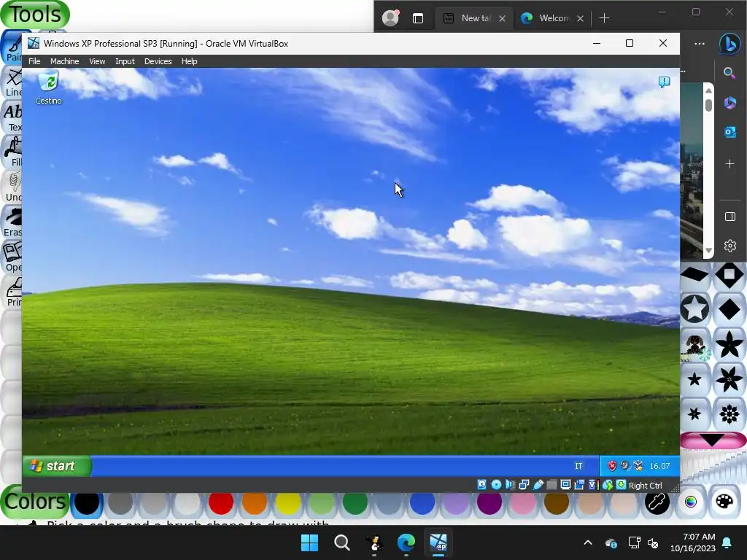This screenshot has height=560, width=747.
Task: Click the audio status indicator
Action: pyautogui.click(x=510, y=485)
